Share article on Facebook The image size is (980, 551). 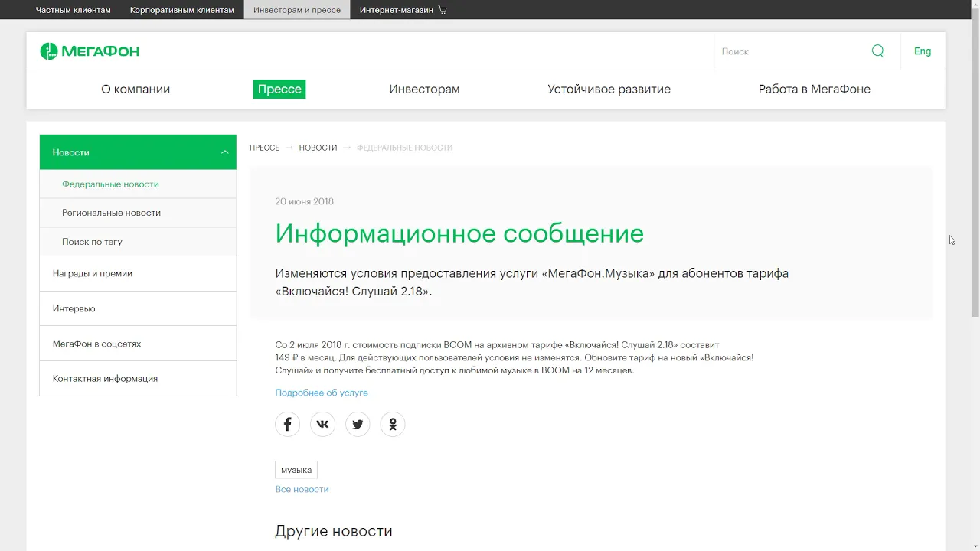coord(287,424)
